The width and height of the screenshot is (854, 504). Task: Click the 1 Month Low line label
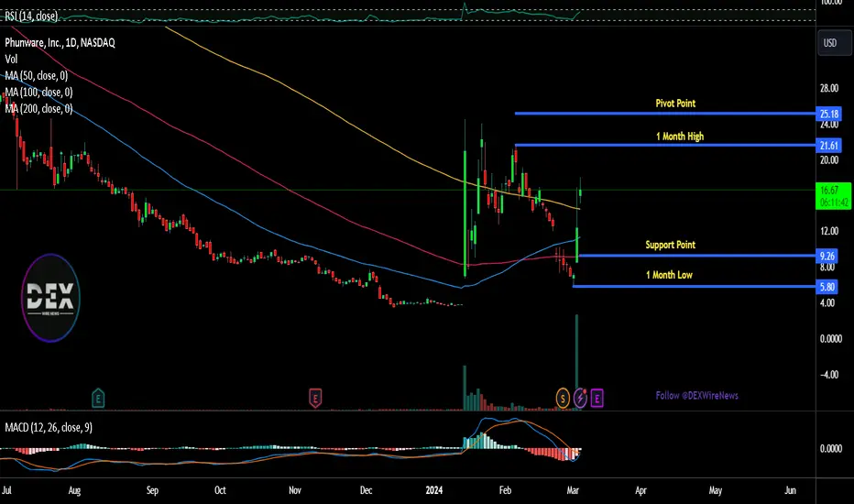coord(670,275)
